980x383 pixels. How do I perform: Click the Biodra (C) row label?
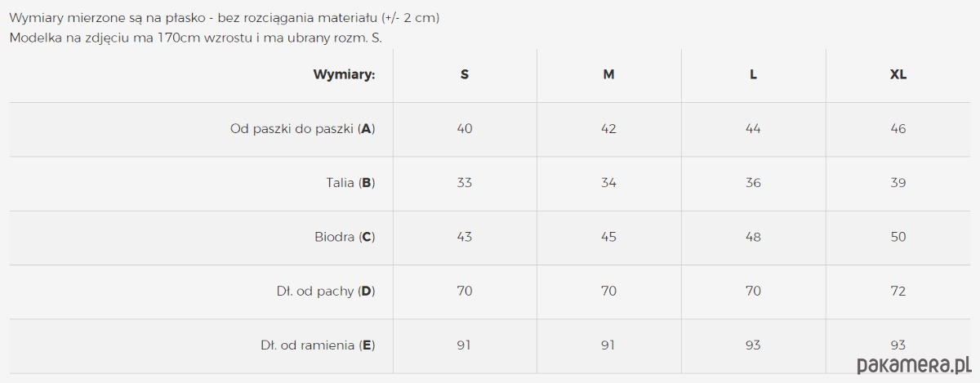(345, 237)
